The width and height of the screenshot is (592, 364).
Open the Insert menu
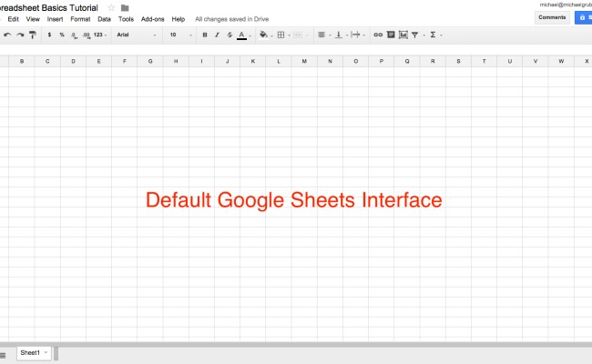click(x=56, y=19)
